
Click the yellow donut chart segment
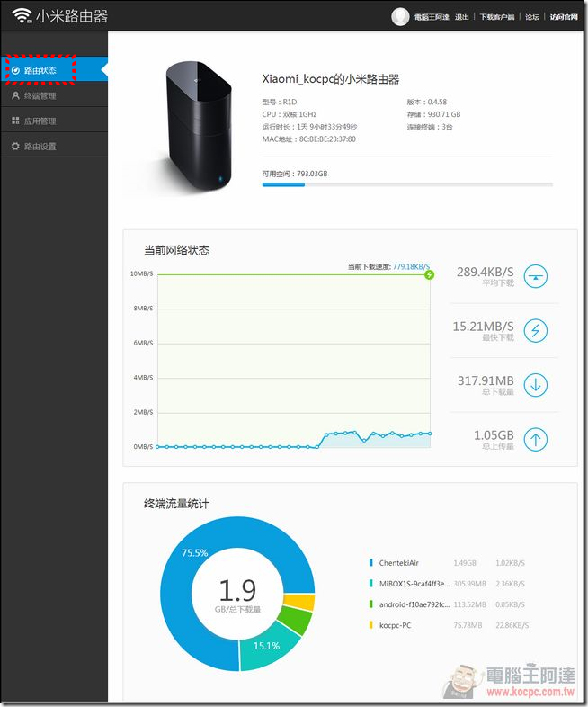300,602
